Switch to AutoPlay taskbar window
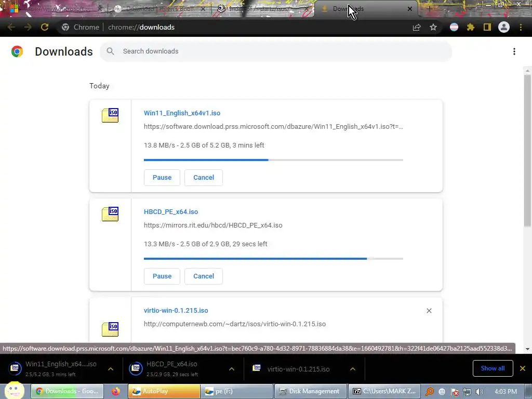This screenshot has height=399, width=532. point(164,391)
